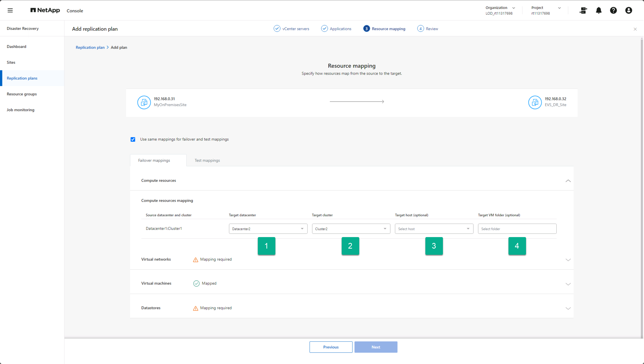This screenshot has height=364, width=644.
Task: Collapse the Compute resources section
Action: pyautogui.click(x=568, y=181)
